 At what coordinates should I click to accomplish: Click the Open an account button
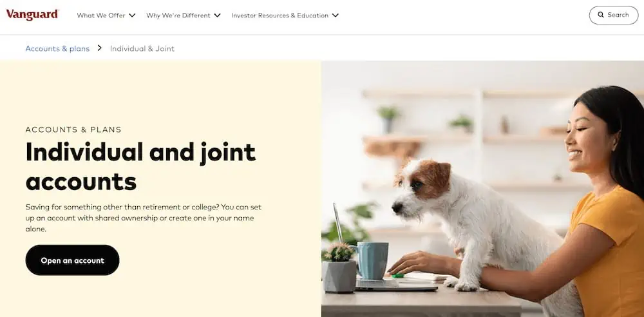tap(72, 260)
